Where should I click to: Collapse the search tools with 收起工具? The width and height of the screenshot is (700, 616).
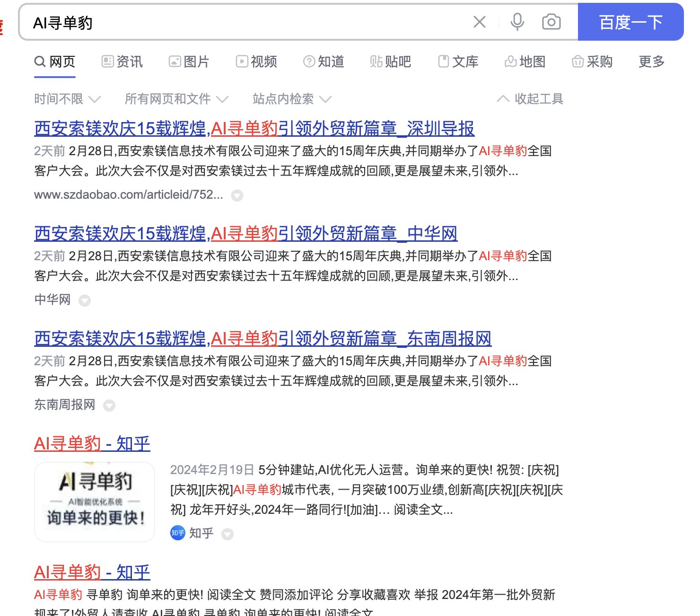tap(530, 99)
